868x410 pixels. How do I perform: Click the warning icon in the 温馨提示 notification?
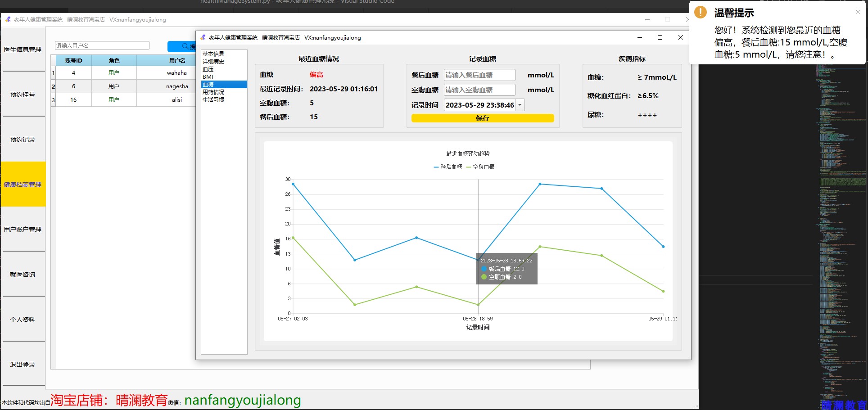(x=701, y=12)
